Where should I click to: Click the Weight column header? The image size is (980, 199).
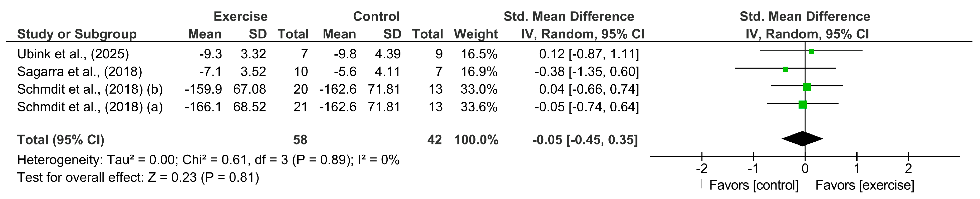point(475,34)
